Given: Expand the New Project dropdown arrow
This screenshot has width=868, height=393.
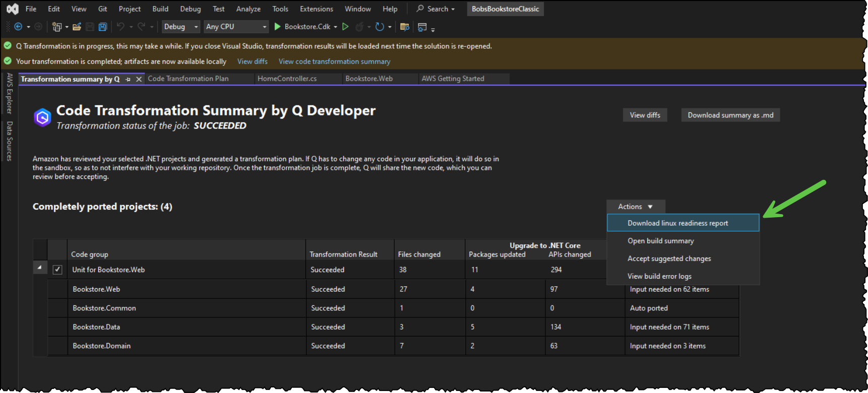Looking at the screenshot, I should [67, 27].
